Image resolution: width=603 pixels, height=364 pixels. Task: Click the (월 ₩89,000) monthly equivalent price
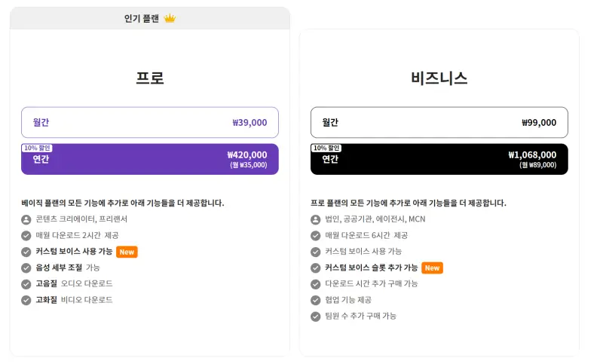pyautogui.click(x=538, y=165)
